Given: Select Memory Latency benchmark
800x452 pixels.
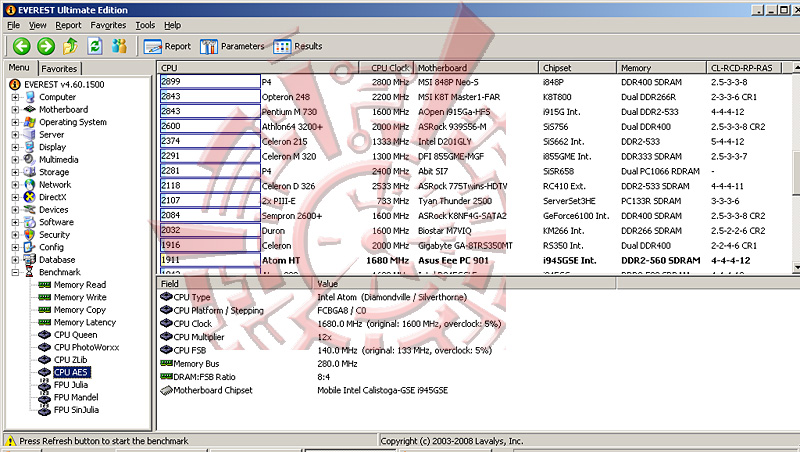Looking at the screenshot, I should [85, 322].
